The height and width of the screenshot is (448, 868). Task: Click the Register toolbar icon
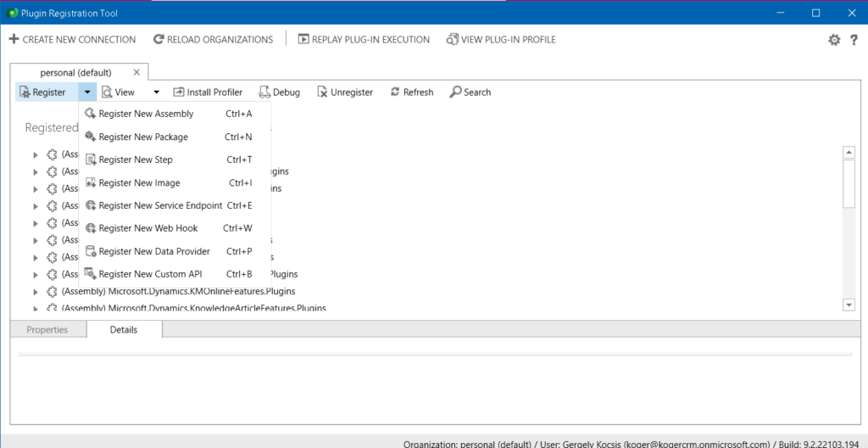click(25, 92)
